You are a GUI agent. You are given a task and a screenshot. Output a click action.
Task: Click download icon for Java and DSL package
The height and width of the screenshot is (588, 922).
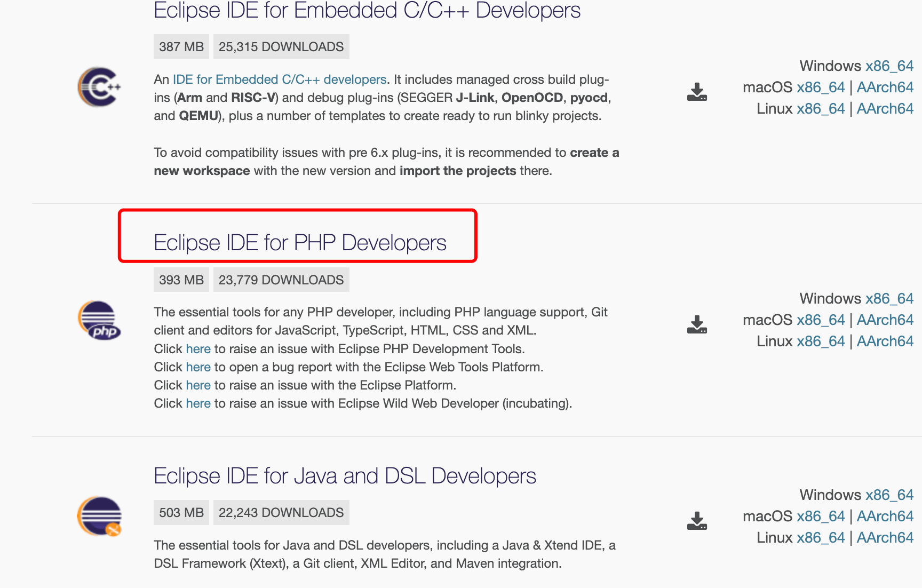pos(697,521)
